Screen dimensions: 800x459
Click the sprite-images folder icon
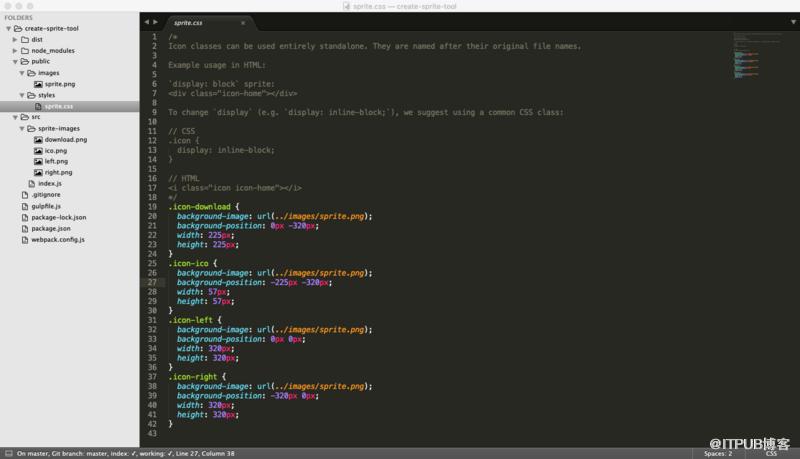coord(31,129)
